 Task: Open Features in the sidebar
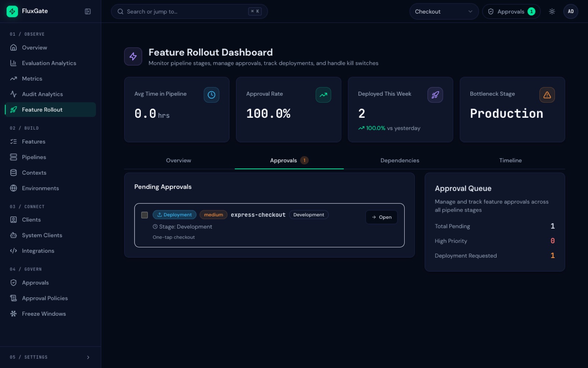[x=50, y=142]
